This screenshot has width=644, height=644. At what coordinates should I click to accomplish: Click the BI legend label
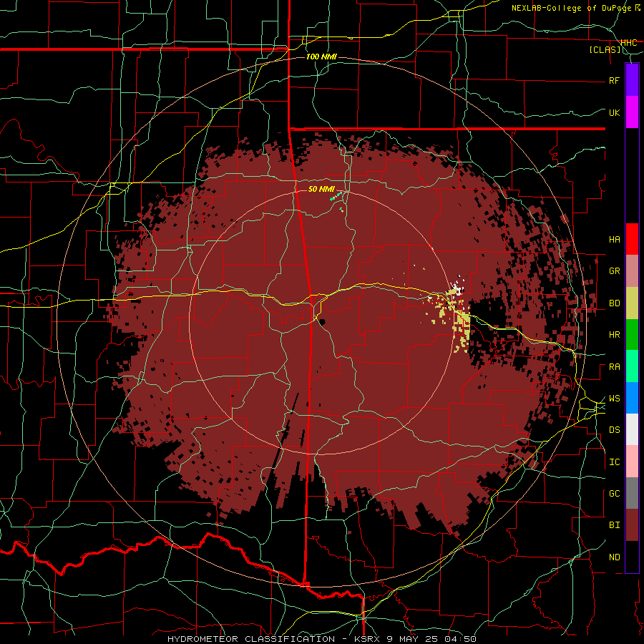point(614,525)
